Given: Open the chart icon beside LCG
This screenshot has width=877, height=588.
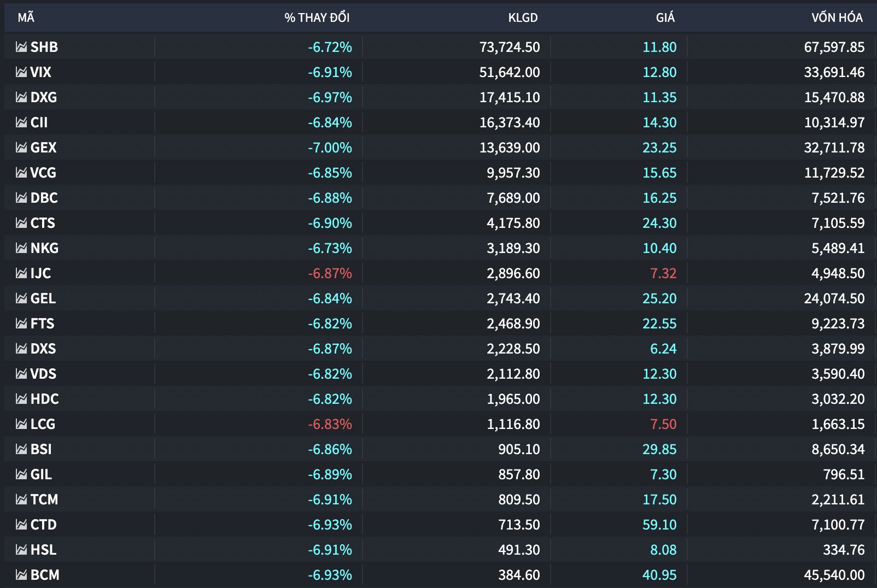Looking at the screenshot, I should [x=21, y=424].
